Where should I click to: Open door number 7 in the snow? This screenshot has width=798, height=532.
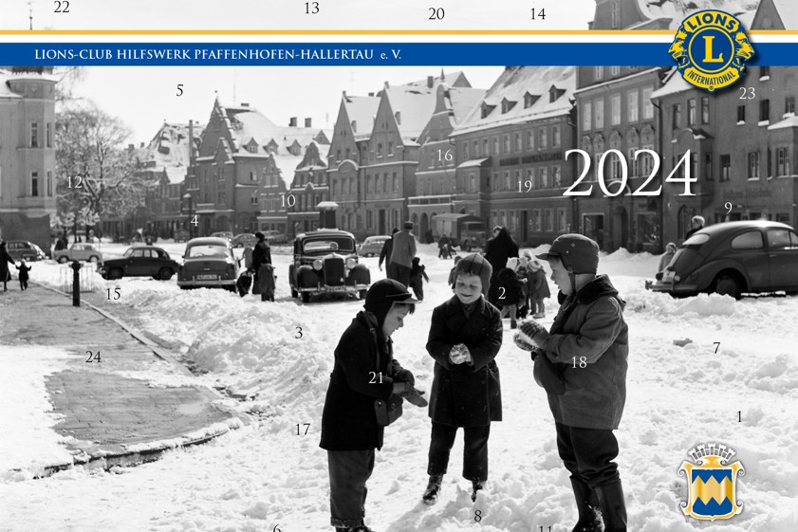tap(716, 349)
